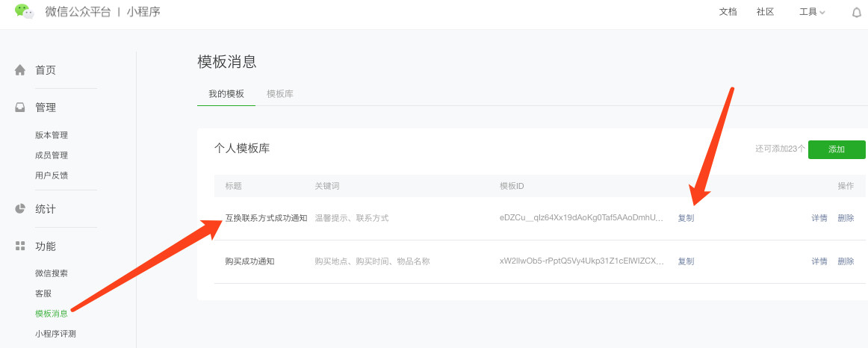Open 社区 in the top navigation
868x348 pixels.
click(x=765, y=12)
